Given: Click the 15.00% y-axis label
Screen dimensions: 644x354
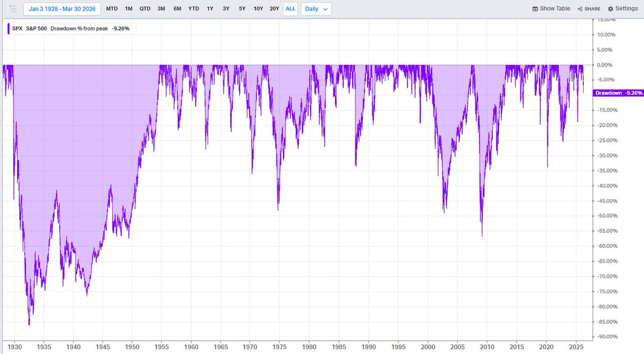Looking at the screenshot, I should point(607,20).
